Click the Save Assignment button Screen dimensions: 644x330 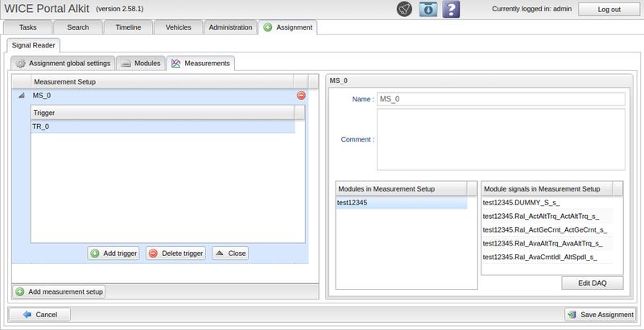point(601,315)
